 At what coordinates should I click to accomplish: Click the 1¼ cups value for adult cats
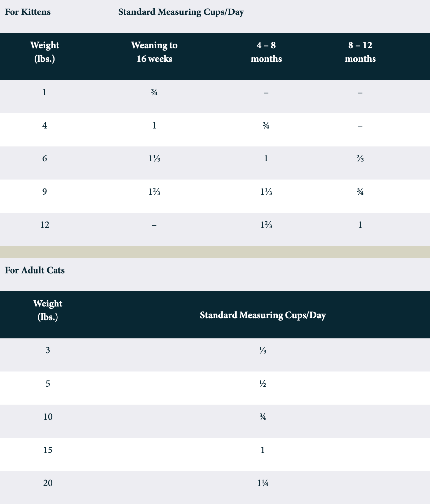[x=263, y=483]
